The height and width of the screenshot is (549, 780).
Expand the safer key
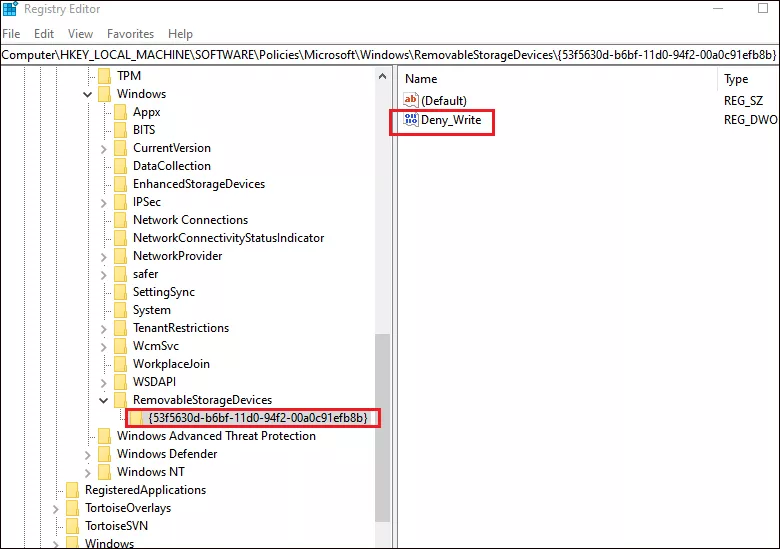tap(103, 274)
